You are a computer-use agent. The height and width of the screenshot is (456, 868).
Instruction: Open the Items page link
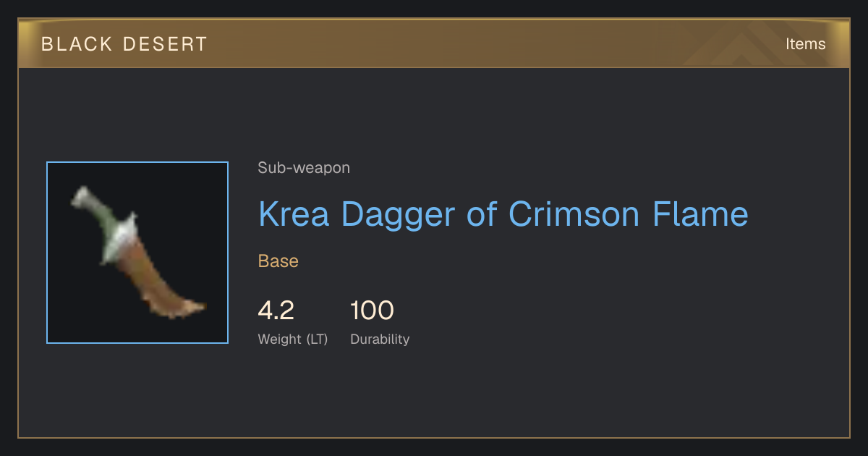click(x=805, y=43)
